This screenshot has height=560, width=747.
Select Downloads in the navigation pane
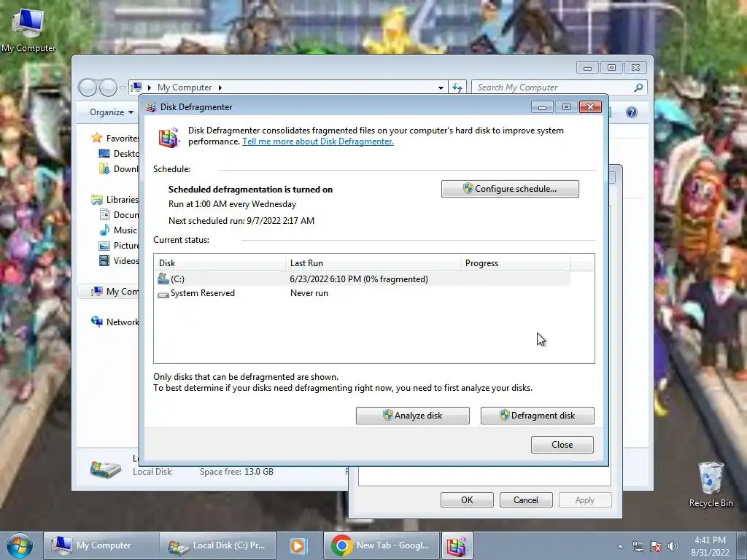(x=119, y=168)
